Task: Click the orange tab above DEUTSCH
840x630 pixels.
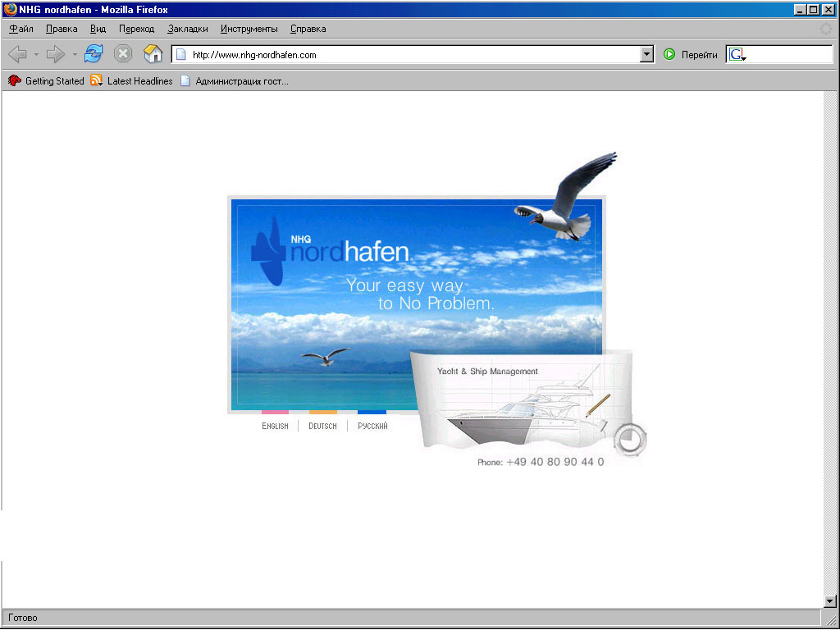Action: tap(323, 413)
